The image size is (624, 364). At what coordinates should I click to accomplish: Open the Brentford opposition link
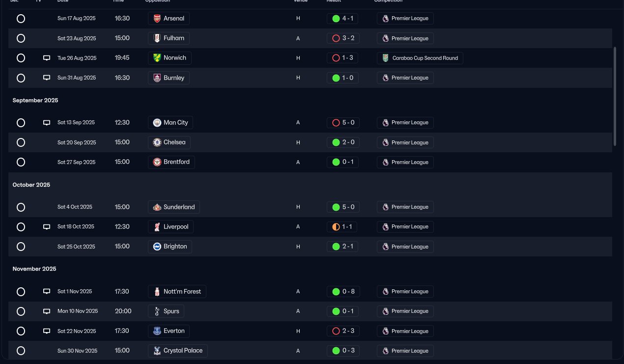coord(171,162)
